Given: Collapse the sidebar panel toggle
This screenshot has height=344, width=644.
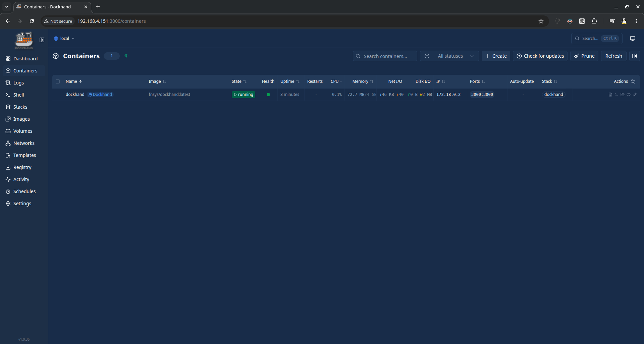Looking at the screenshot, I should tap(42, 40).
